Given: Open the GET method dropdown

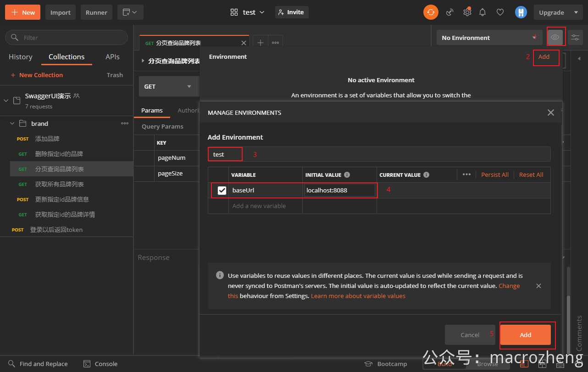Looking at the screenshot, I should (168, 86).
